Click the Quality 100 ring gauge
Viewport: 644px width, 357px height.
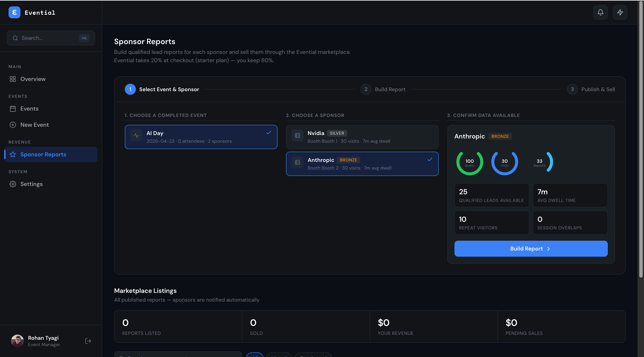(x=470, y=163)
